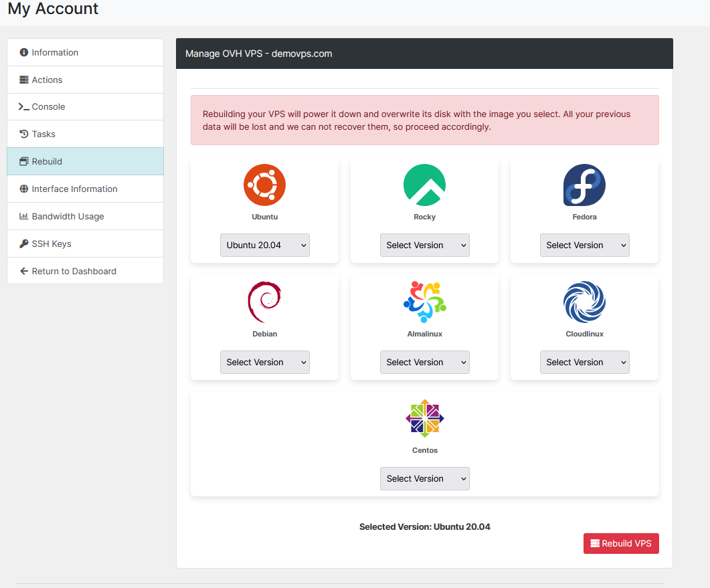Open the Ubuntu 20.04 version dropdown
This screenshot has width=710, height=588.
coord(265,245)
